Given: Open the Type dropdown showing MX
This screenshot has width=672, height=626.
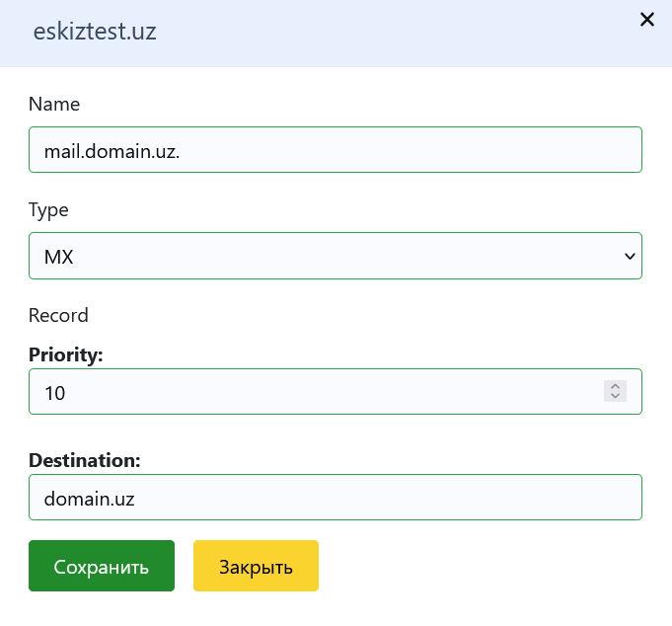Looking at the screenshot, I should coord(336,256).
